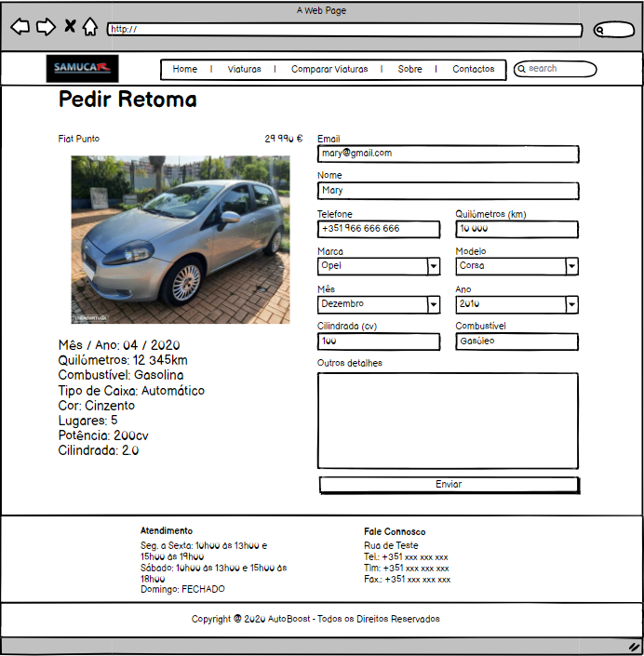The width and height of the screenshot is (644, 656).
Task: Click the Fiat Punto car photo
Action: coord(181,239)
